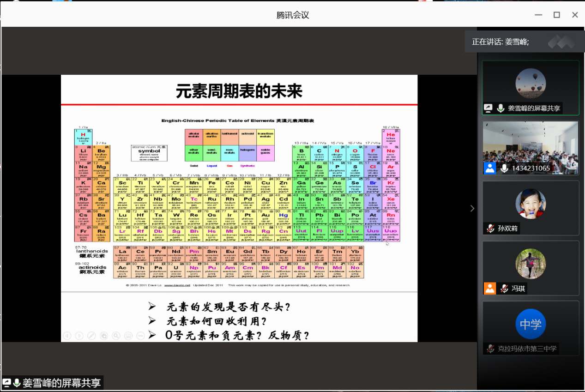The width and height of the screenshot is (585, 392).
Task: Click the magnifier zoom icon on slide
Action: point(116,336)
